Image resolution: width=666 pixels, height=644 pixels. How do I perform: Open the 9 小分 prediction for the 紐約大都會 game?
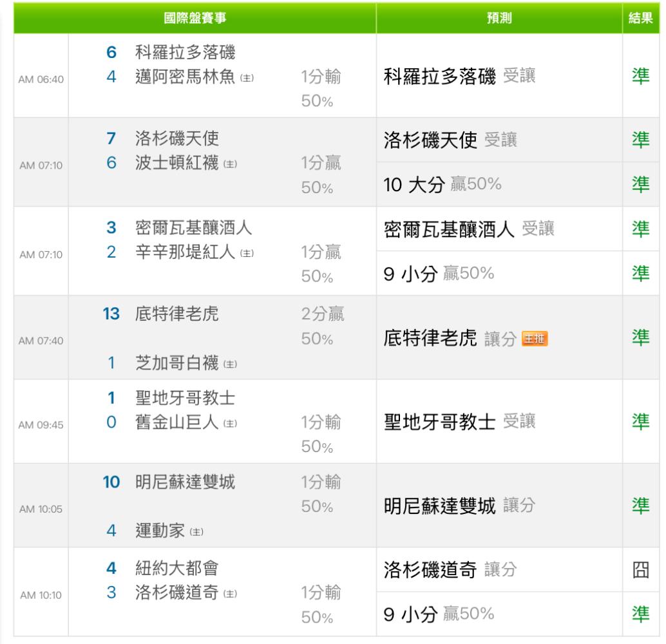coord(439,614)
